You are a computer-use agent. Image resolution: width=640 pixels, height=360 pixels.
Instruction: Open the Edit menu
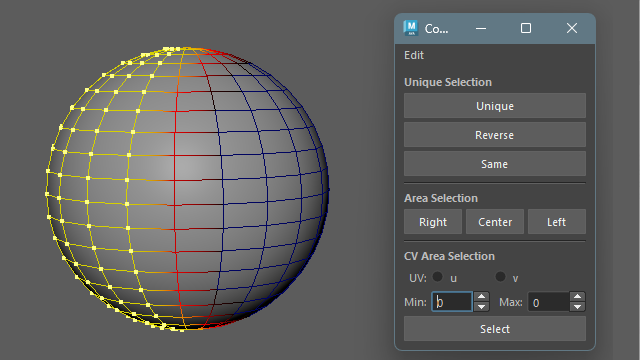(x=414, y=55)
